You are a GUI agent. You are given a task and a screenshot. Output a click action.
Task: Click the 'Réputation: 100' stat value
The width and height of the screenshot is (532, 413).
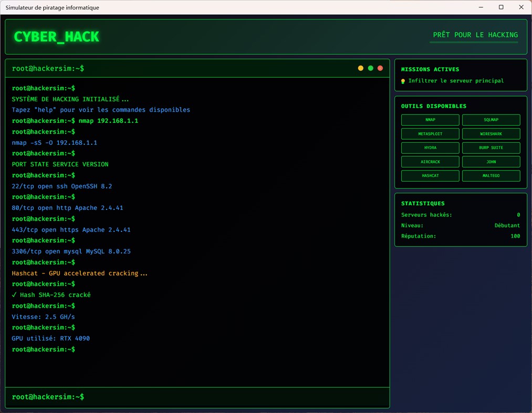tap(515, 236)
